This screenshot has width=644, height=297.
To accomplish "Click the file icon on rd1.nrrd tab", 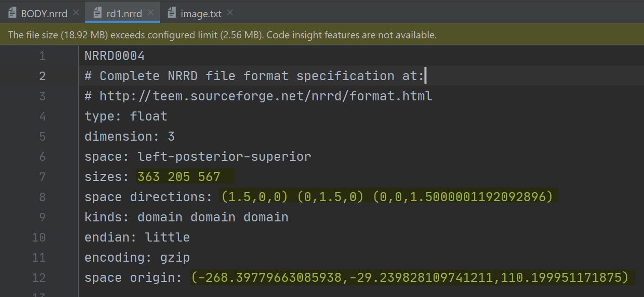I will point(97,13).
